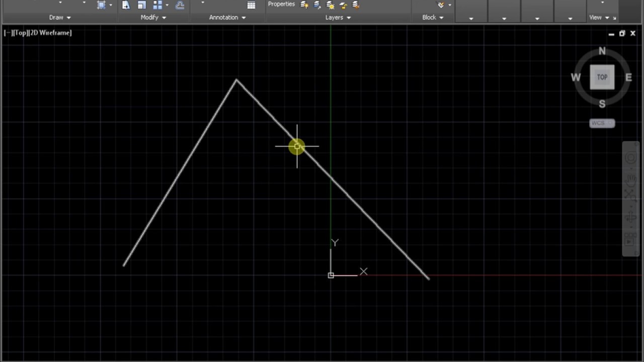Open the Array tool flyout arrow

click(167, 6)
